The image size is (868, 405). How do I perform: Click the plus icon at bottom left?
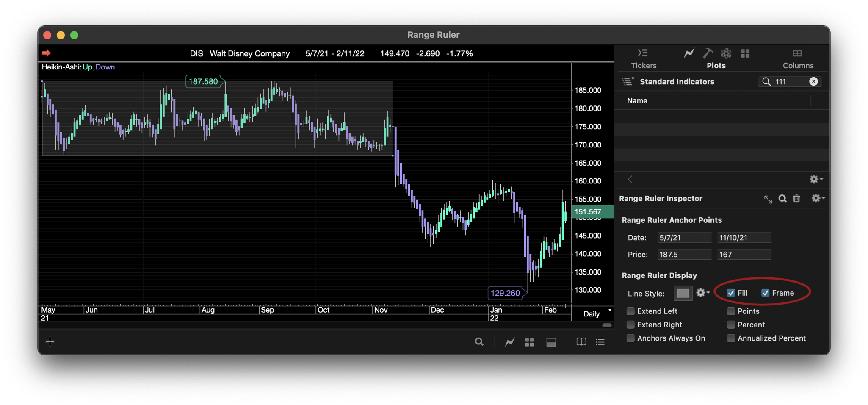click(50, 342)
